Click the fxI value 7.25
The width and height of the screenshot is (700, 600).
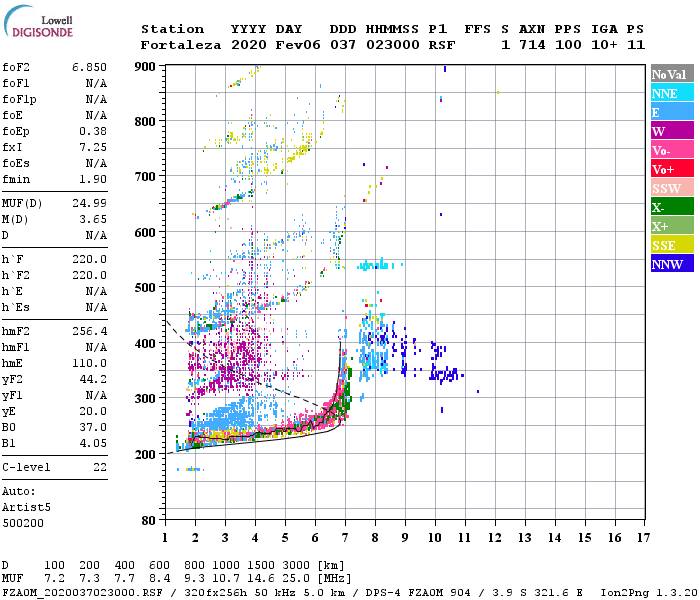(93, 147)
